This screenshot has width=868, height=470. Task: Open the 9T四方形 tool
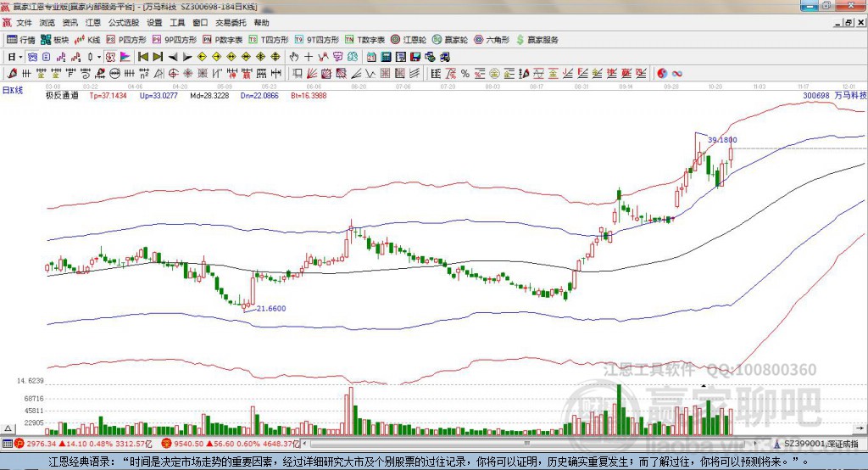pos(317,40)
